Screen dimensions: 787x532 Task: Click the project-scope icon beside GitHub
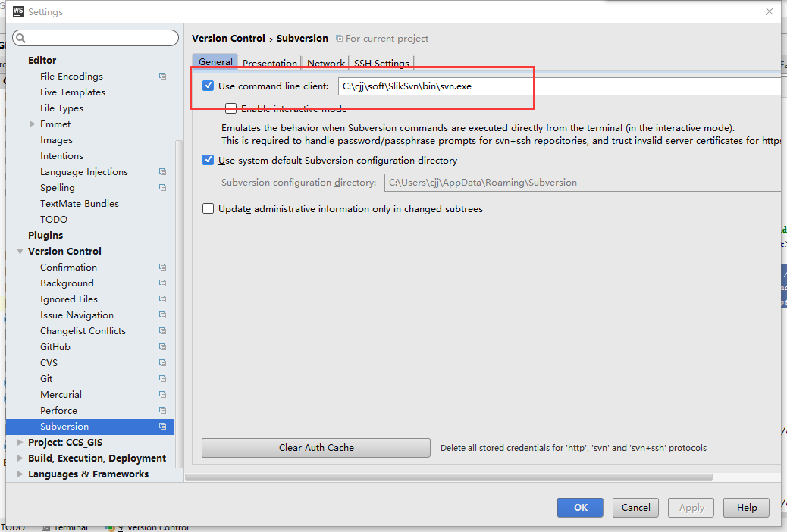[x=162, y=347]
